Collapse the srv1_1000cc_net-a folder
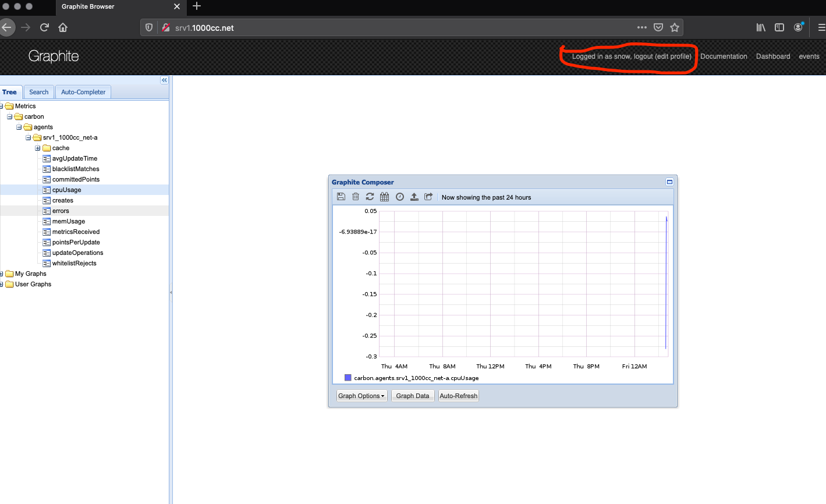This screenshot has height=504, width=826. (x=29, y=137)
